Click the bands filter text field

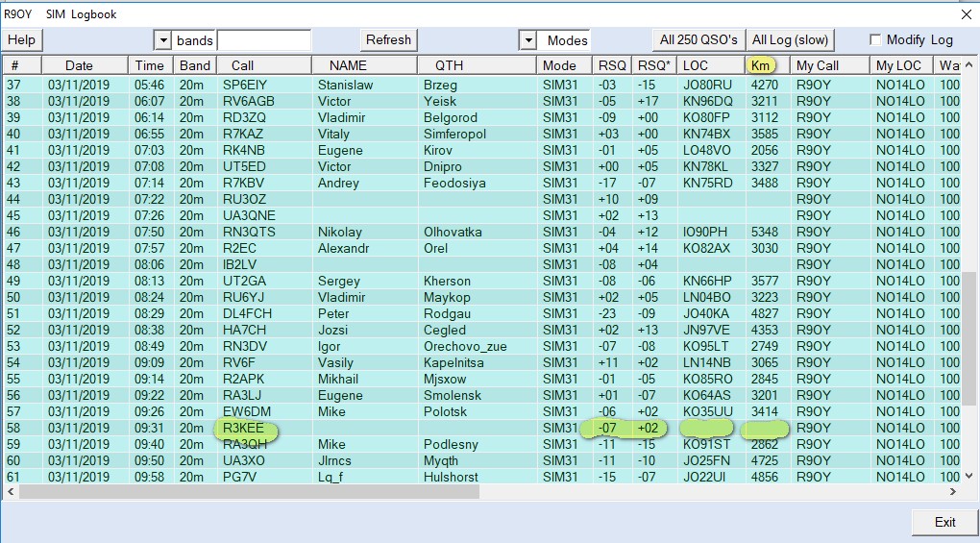coord(263,40)
